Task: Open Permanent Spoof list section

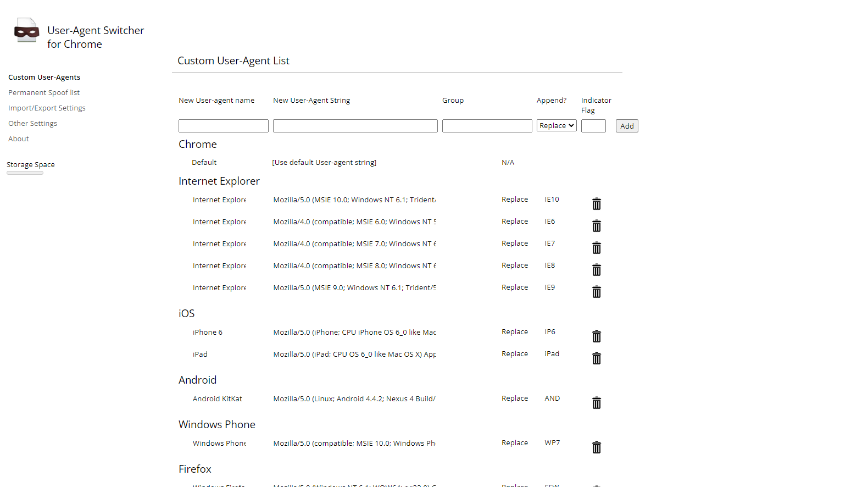Action: tap(44, 93)
